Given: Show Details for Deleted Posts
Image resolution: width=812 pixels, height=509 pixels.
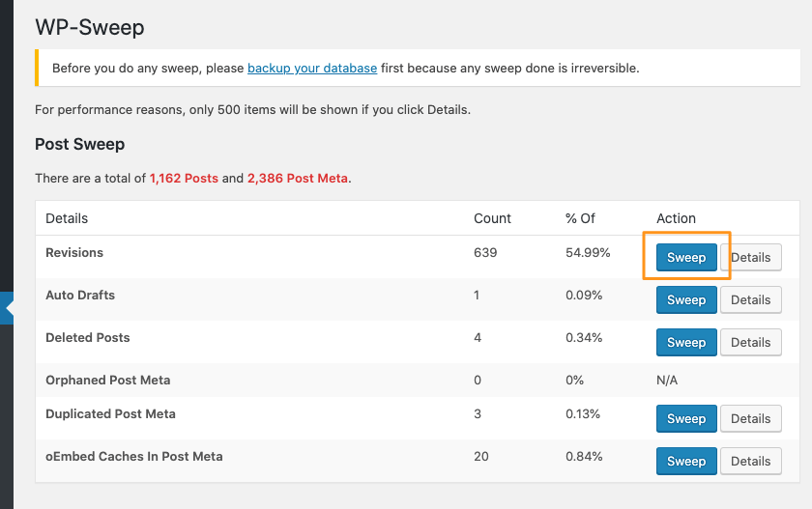Looking at the screenshot, I should point(750,343).
